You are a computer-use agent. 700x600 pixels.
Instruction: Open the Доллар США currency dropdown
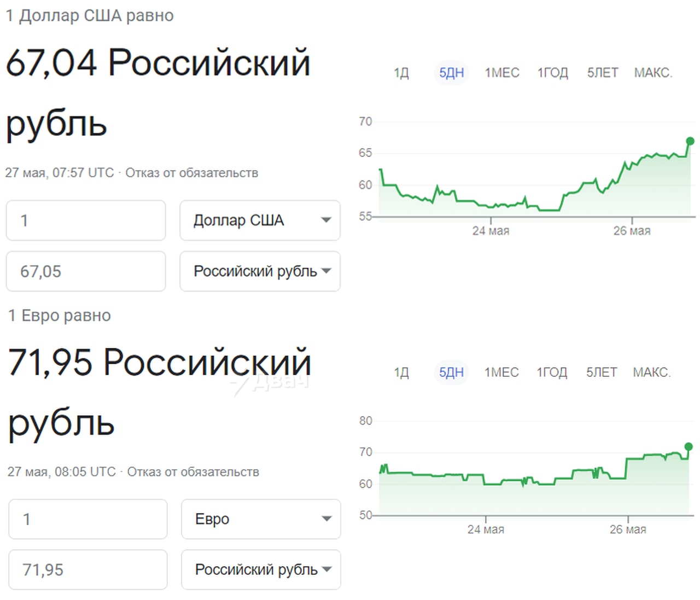260,220
